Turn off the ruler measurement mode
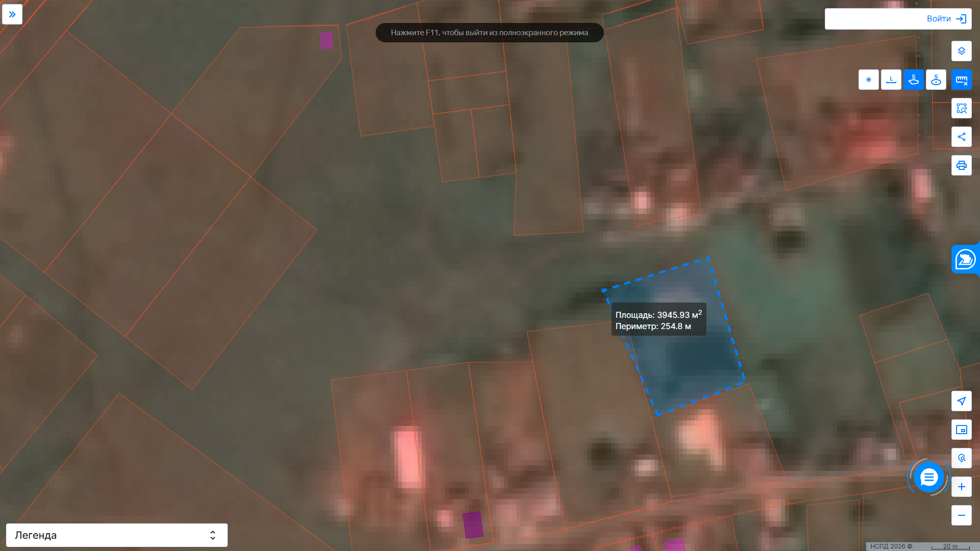The width and height of the screenshot is (980, 551). point(961,80)
